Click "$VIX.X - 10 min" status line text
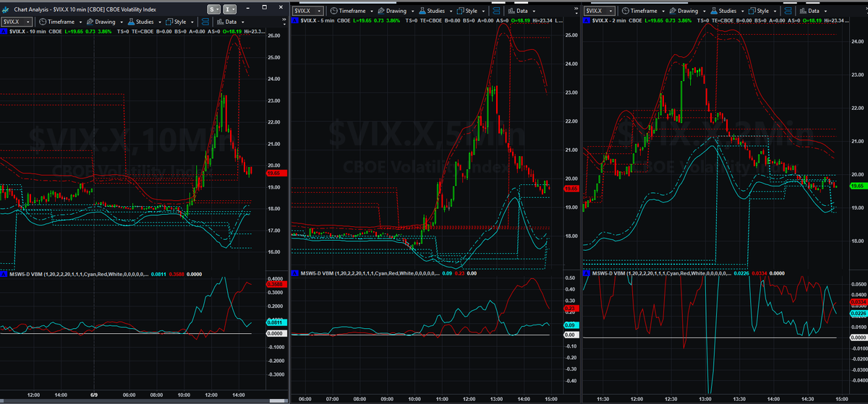The width and height of the screenshot is (868, 404). click(x=27, y=31)
